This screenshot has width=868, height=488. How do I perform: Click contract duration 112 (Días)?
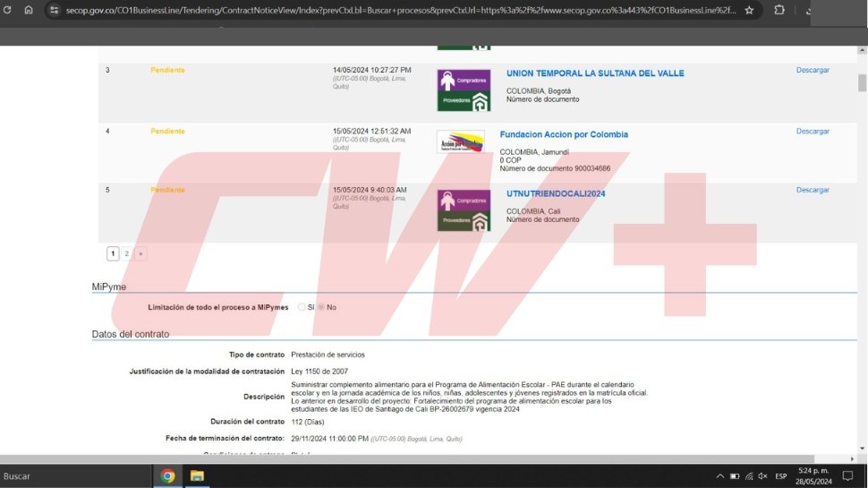308,422
